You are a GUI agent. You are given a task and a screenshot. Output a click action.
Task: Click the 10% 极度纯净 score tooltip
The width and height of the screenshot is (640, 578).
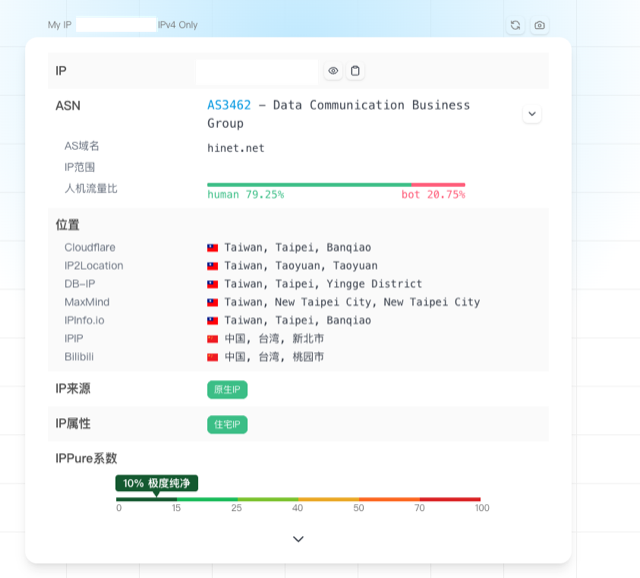click(x=157, y=483)
